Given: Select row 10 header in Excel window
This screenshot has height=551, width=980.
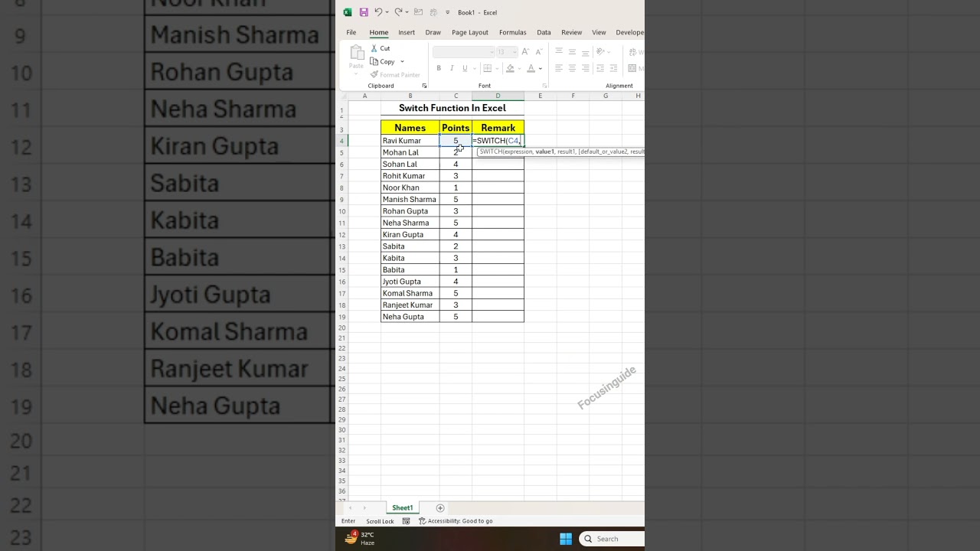Looking at the screenshot, I should coord(341,211).
